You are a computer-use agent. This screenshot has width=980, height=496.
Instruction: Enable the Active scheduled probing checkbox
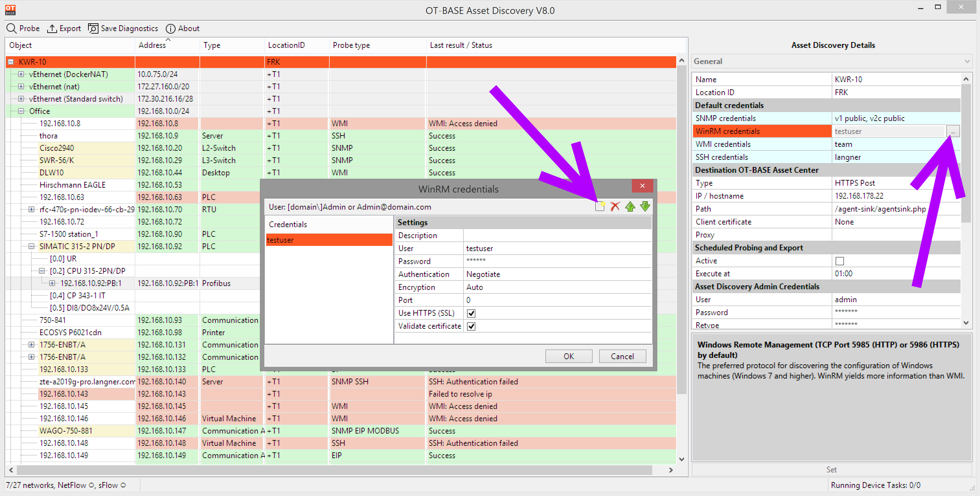click(840, 261)
